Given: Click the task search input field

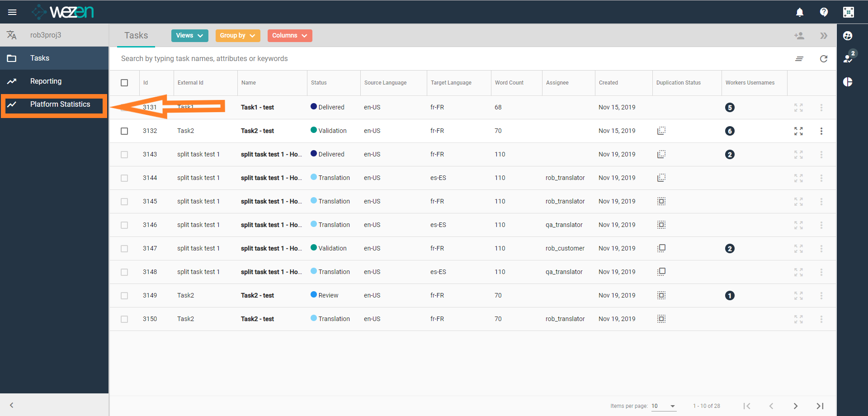Looking at the screenshot, I should 452,59.
